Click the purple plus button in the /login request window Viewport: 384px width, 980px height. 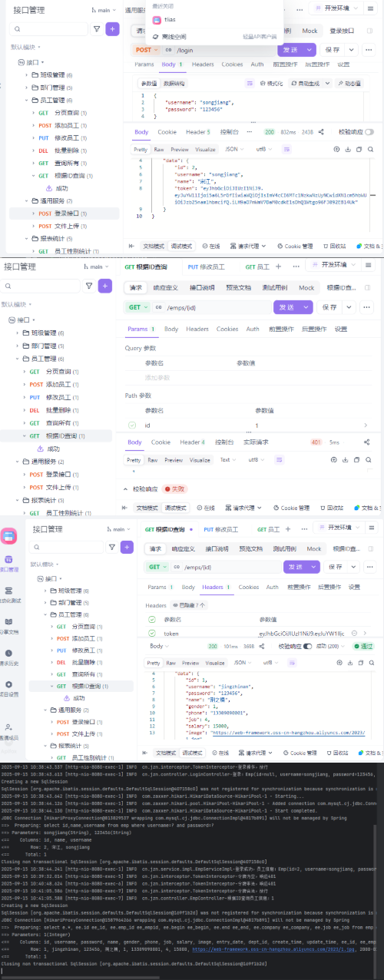click(x=113, y=28)
